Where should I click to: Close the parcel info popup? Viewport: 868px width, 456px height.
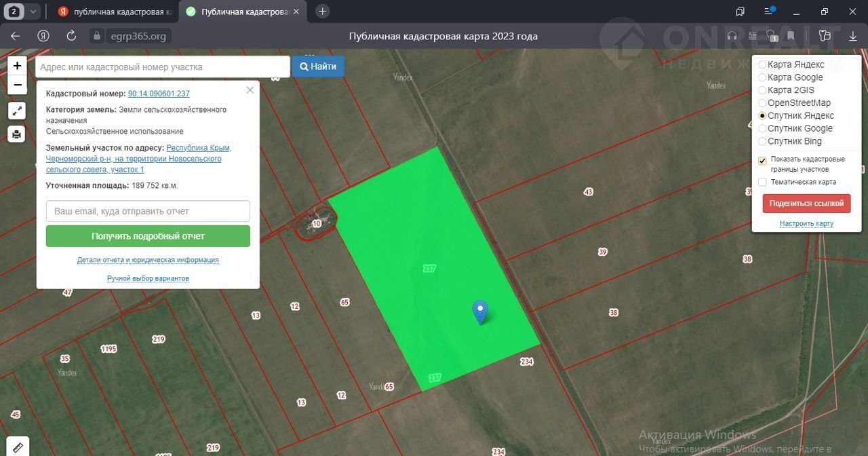pyautogui.click(x=250, y=90)
